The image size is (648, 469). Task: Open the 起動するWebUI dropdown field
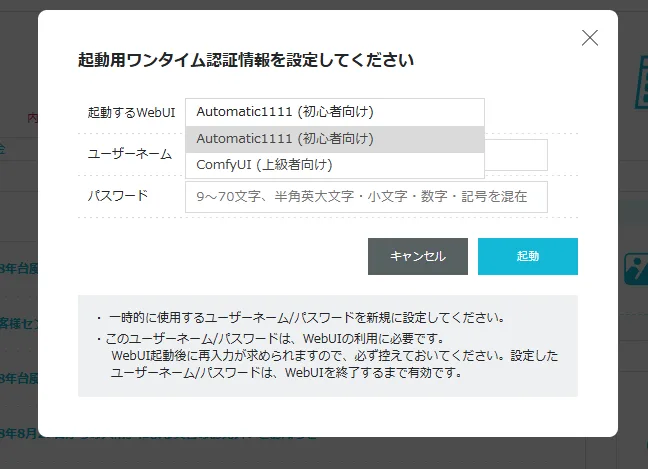tap(335, 112)
